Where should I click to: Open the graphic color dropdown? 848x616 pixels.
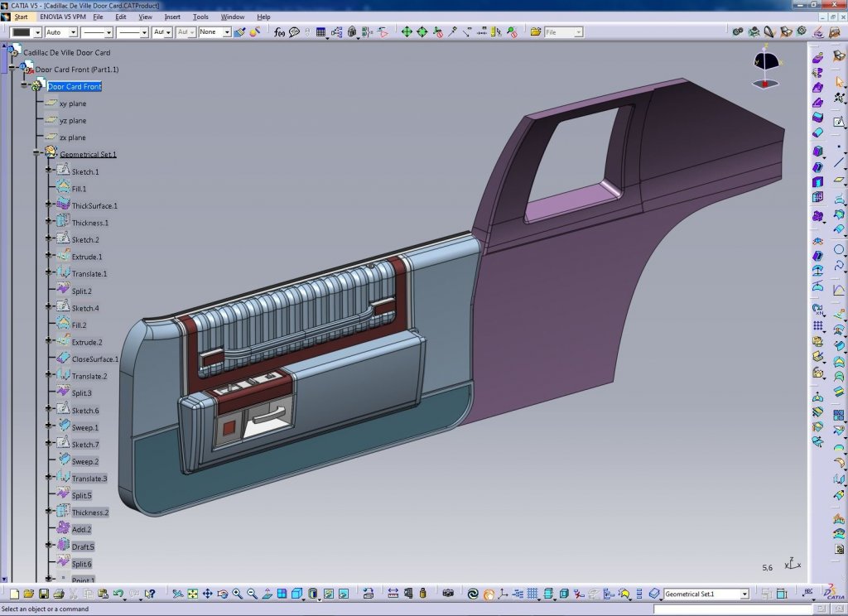pyautogui.click(x=36, y=32)
